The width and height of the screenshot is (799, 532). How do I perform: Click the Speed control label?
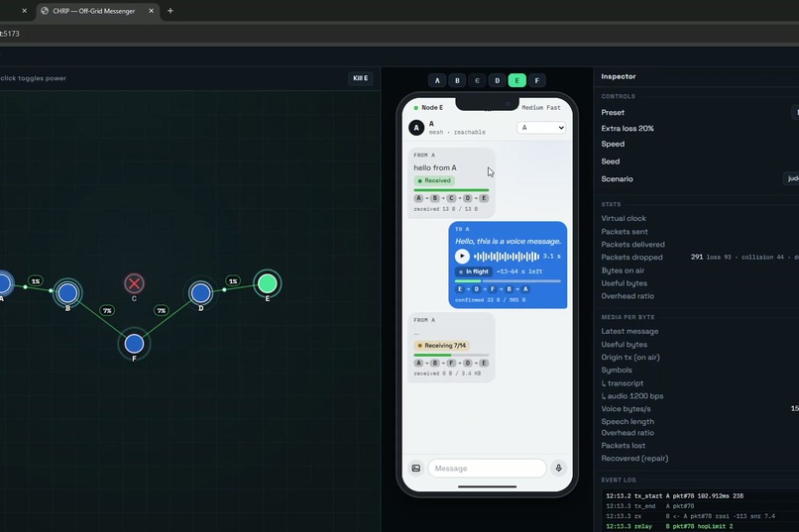pos(613,144)
